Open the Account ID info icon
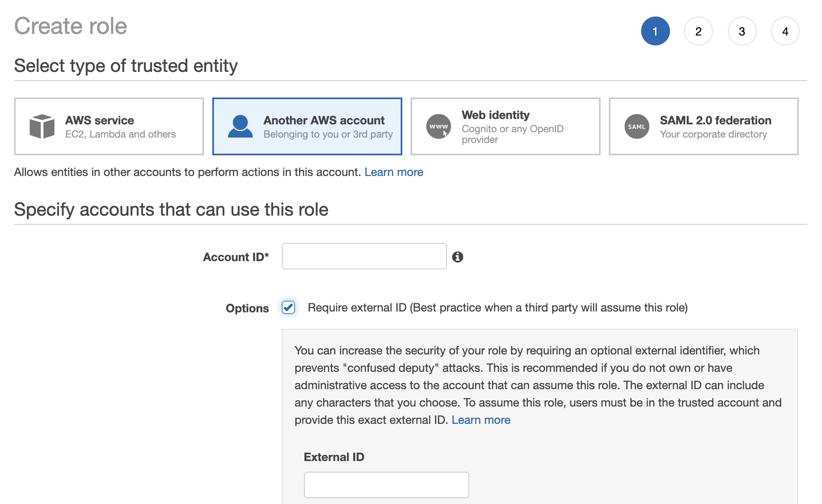The height and width of the screenshot is (504, 822). tap(458, 257)
